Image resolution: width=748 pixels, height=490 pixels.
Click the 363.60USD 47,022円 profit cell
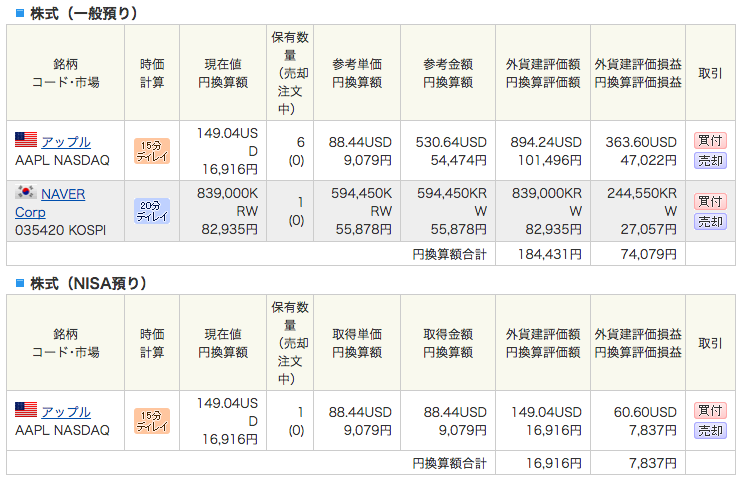(x=638, y=151)
